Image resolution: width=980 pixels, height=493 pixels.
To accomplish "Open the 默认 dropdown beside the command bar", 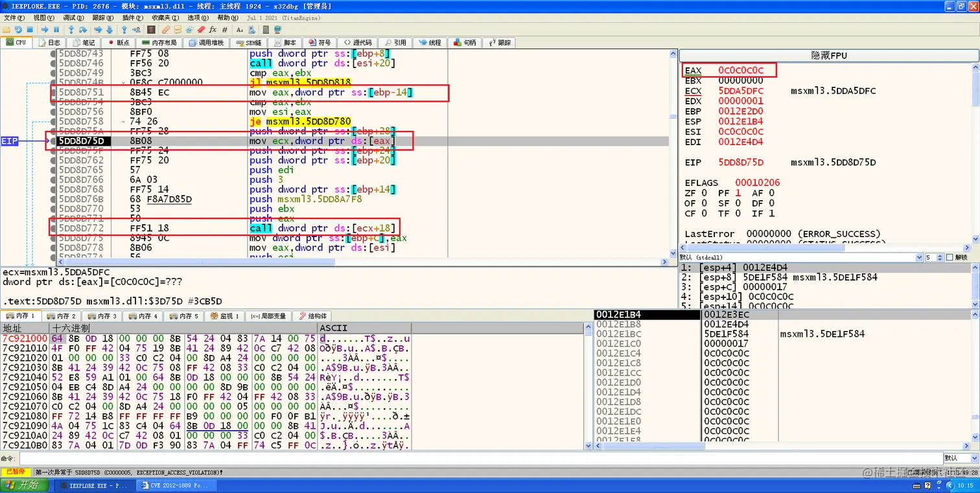I will 960,458.
